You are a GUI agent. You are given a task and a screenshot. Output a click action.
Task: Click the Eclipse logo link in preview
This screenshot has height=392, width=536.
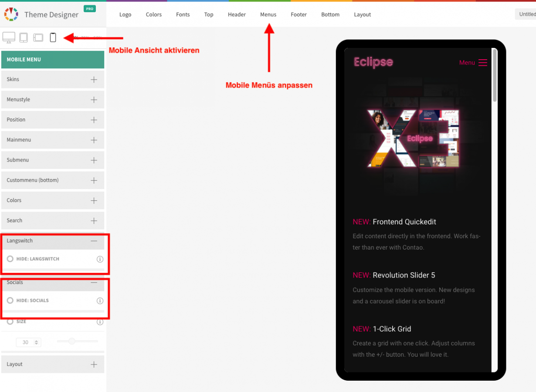(373, 62)
